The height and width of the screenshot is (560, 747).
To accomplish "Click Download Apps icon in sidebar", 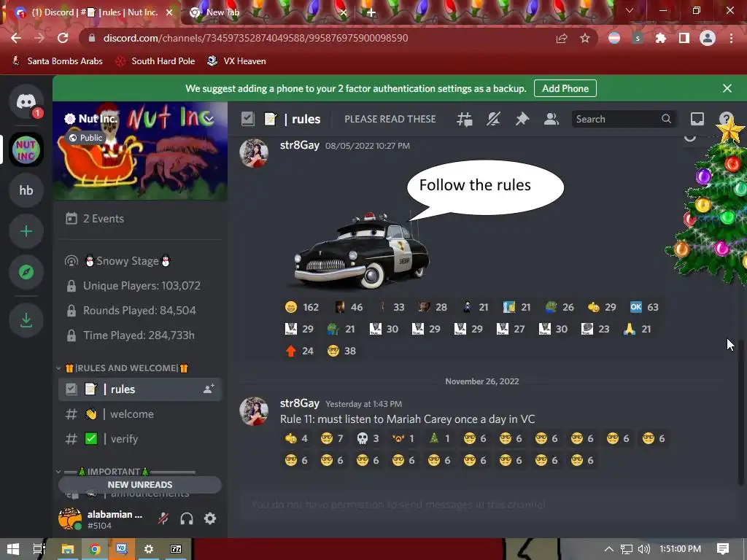I will coord(26,321).
